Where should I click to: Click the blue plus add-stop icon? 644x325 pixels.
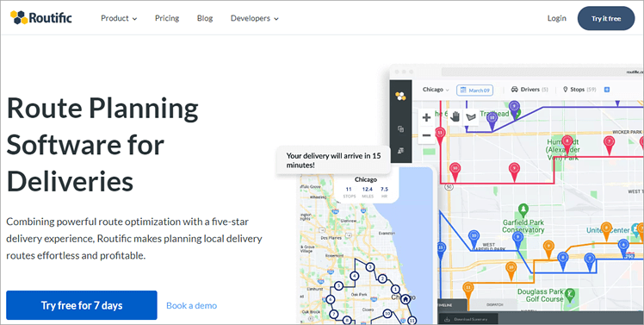607,90
